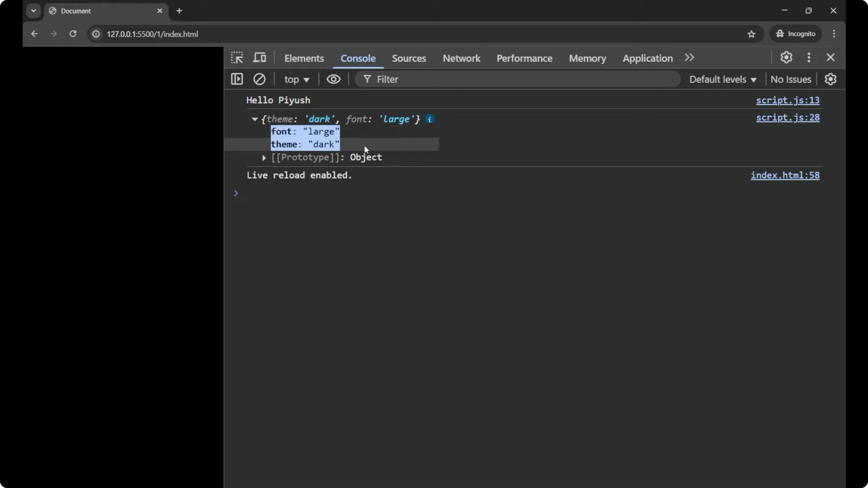Click inside the Filter input field
The height and width of the screenshot is (488, 868).
click(452, 79)
